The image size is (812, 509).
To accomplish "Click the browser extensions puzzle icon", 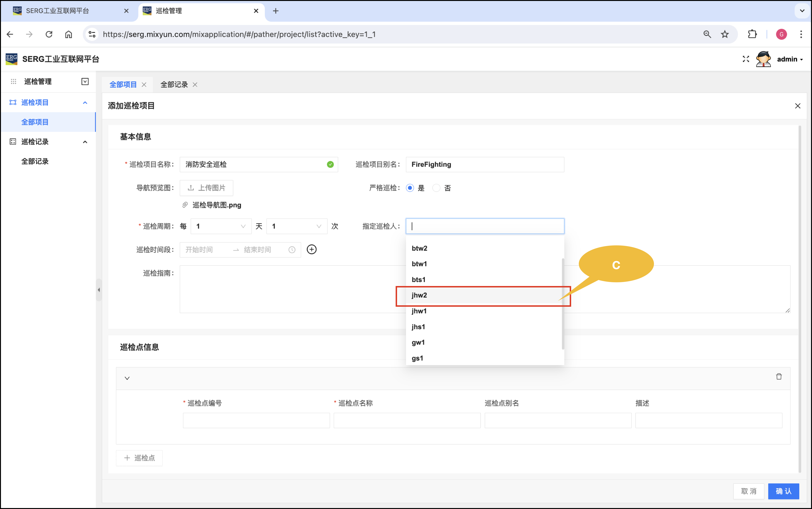I will click(x=752, y=34).
